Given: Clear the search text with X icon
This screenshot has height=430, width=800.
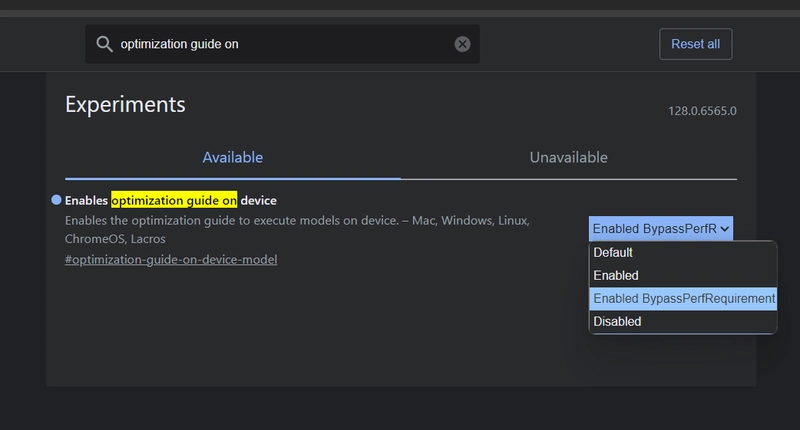Looking at the screenshot, I should pos(462,44).
